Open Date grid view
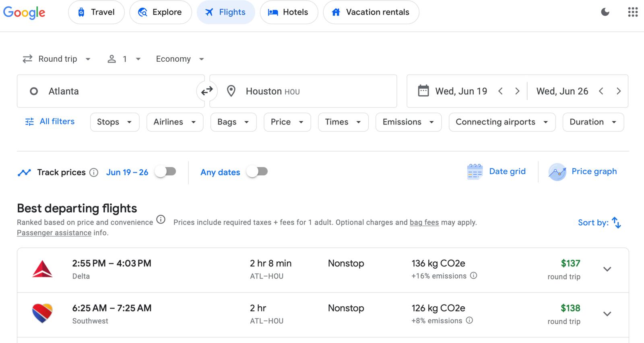Viewport: 644px width, 343px height. click(496, 172)
